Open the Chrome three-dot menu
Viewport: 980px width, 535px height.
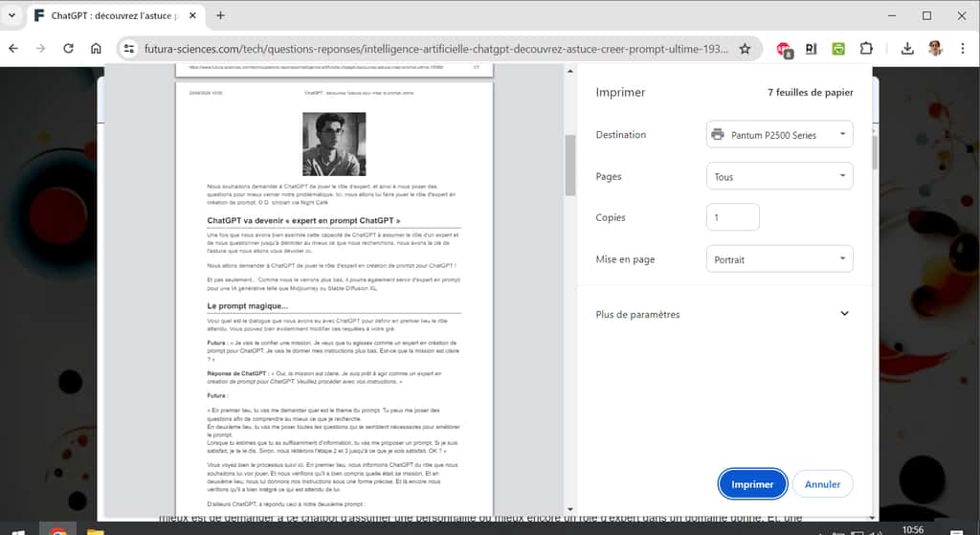(963, 49)
